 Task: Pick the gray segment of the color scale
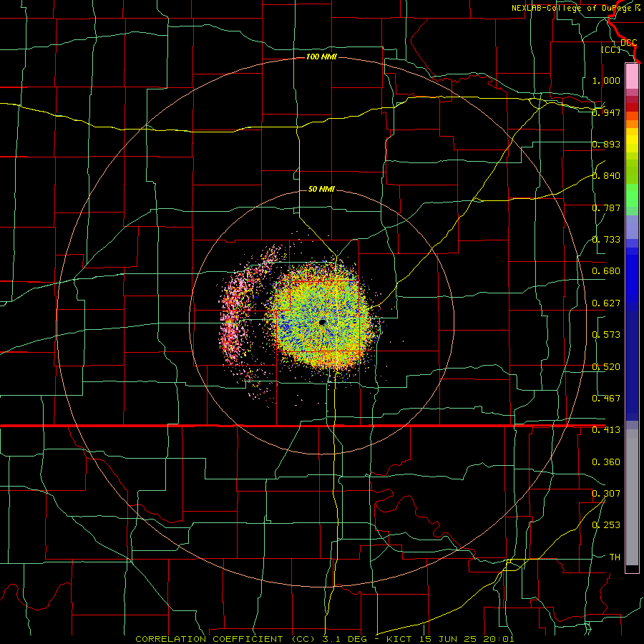coord(632,497)
